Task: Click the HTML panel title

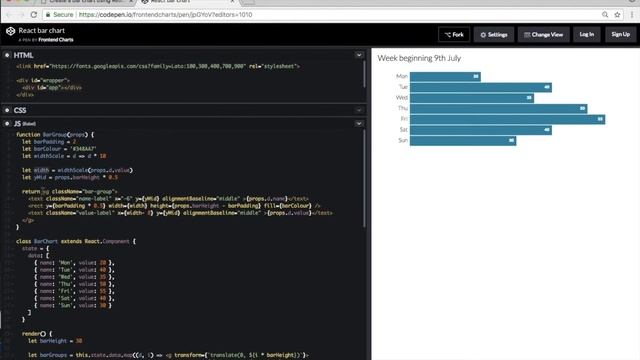Action: coord(23,55)
